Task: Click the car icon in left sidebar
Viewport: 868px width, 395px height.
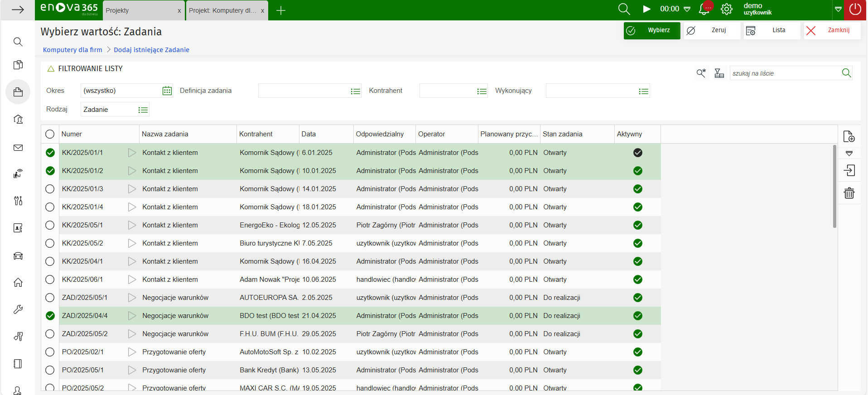Action: coord(18,256)
